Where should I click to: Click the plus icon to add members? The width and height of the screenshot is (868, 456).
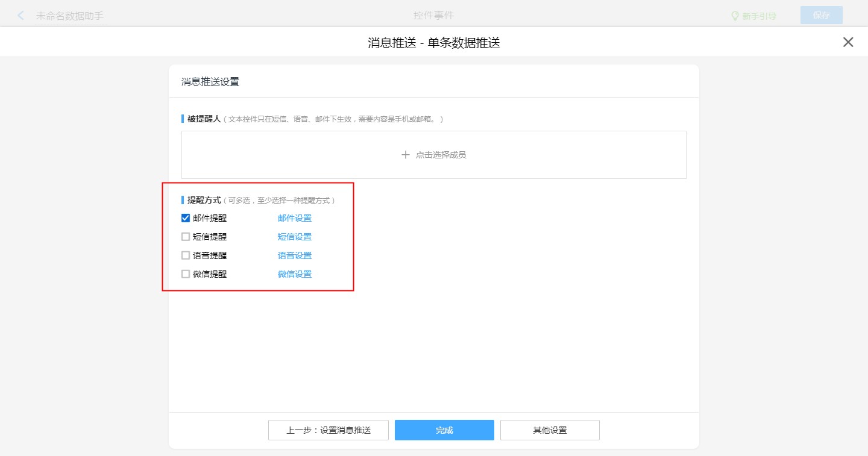click(x=406, y=155)
